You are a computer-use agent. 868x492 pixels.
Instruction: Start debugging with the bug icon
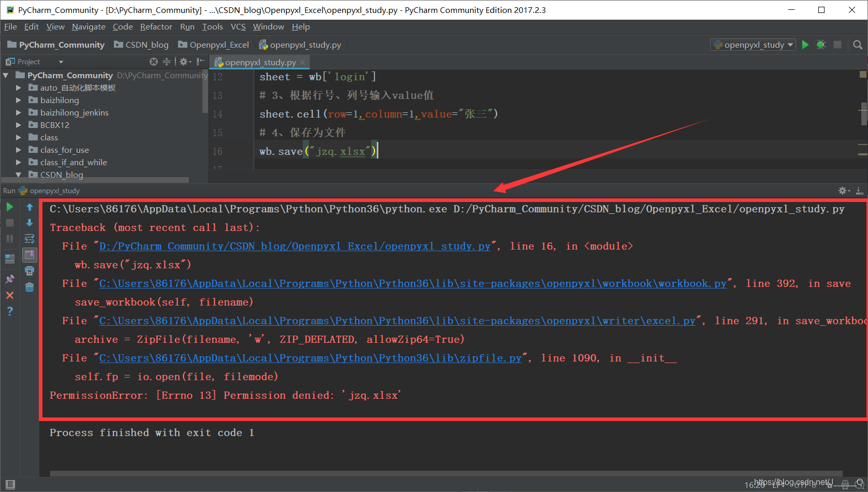pos(821,45)
